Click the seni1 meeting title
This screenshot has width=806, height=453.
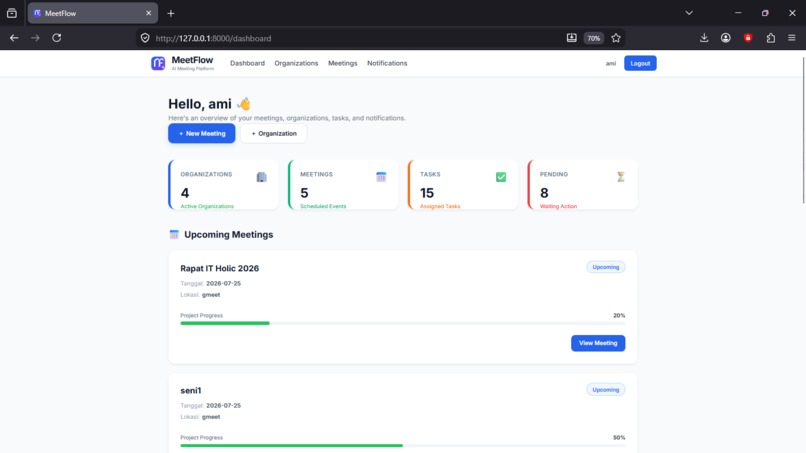pyautogui.click(x=191, y=391)
